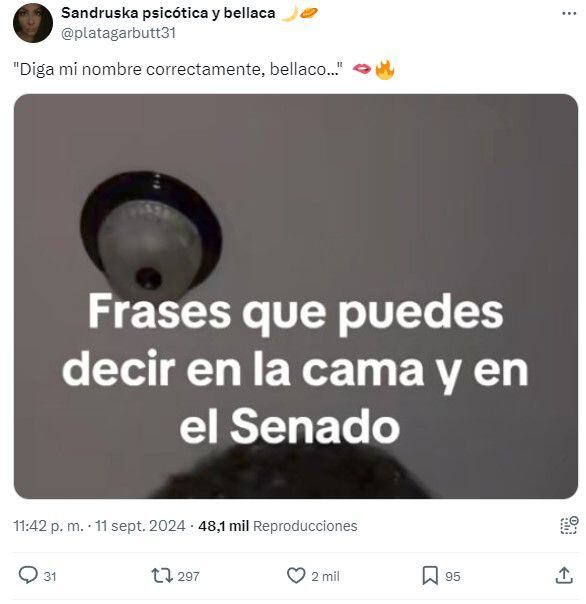
Task: Click the lamp in the video thumbnail
Action: 151,235
